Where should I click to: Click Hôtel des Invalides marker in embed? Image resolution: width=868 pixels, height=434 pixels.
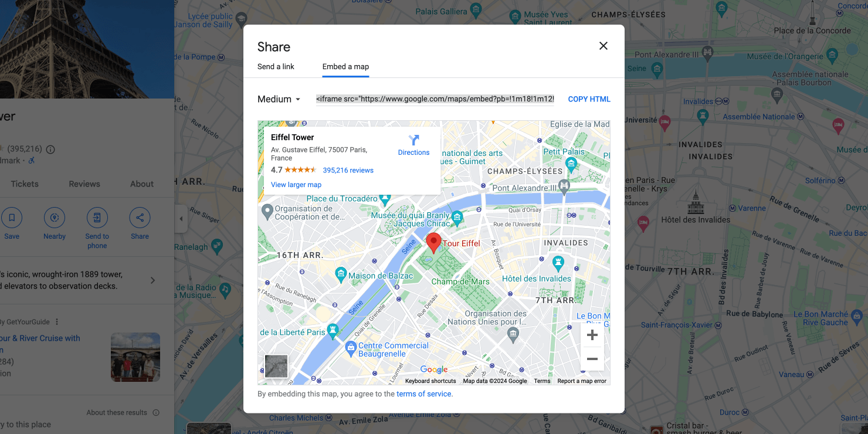558,262
